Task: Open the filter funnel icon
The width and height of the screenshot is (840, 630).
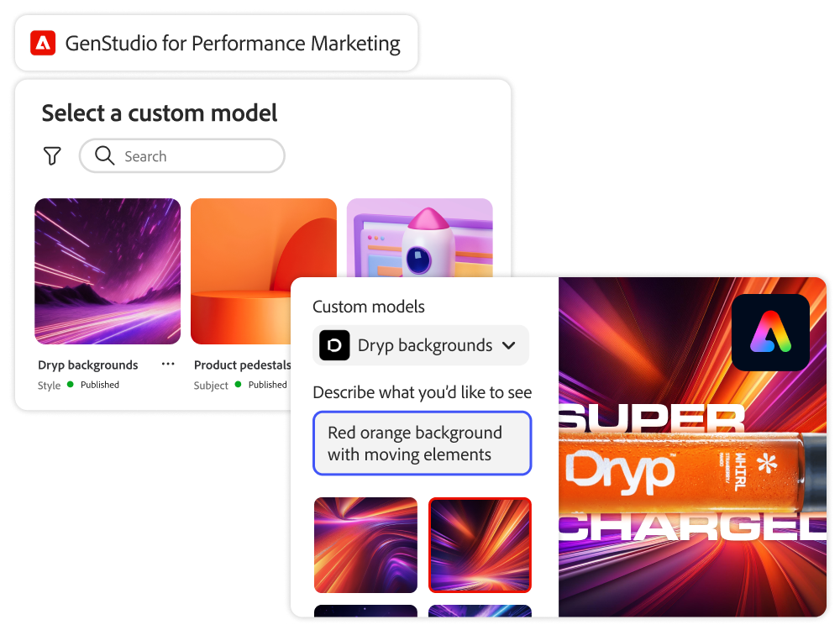Action: click(52, 156)
